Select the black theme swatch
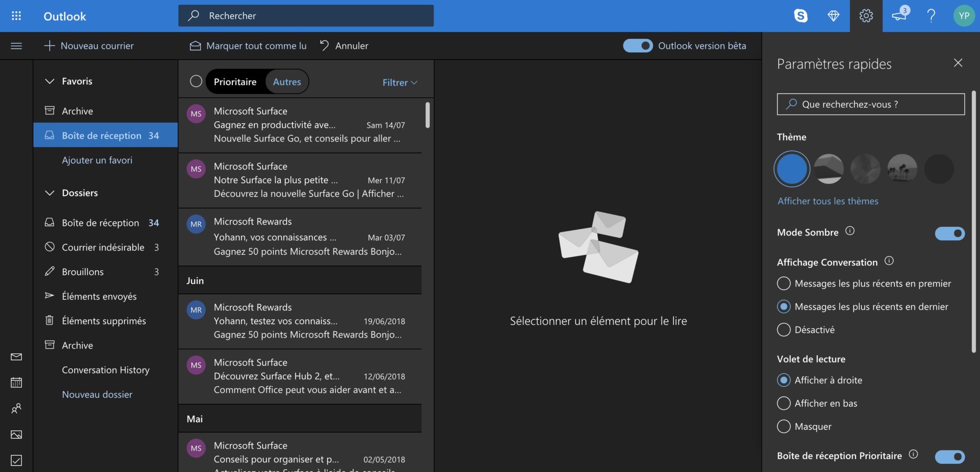Screen dimensions: 980x472 coord(938,169)
